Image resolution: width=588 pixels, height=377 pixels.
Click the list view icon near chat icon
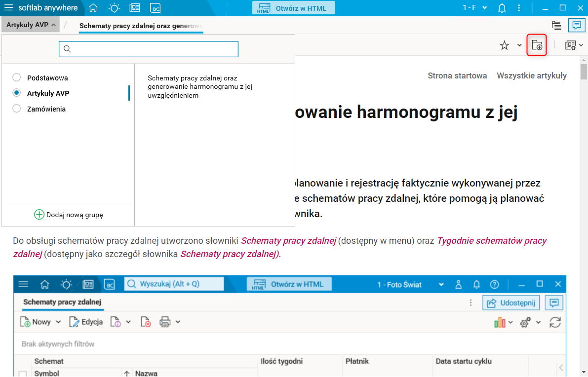556,26
